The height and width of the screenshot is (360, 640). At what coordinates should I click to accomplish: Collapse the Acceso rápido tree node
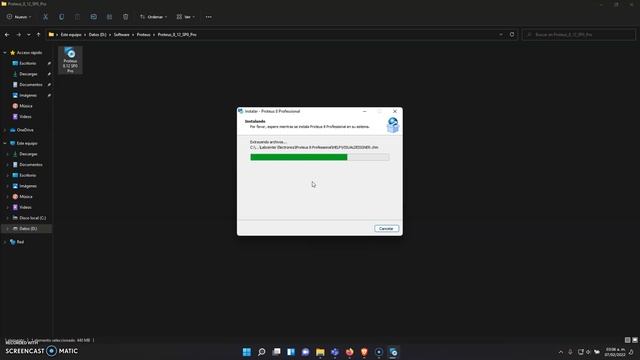pyautogui.click(x=5, y=53)
